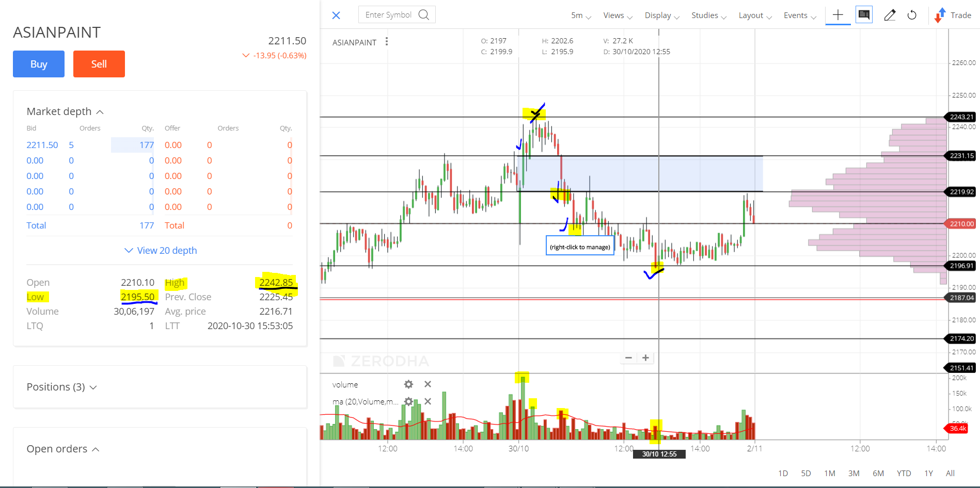Open ma (20,Volume) study settings gear
Viewport: 980px width, 488px height.
pyautogui.click(x=408, y=401)
